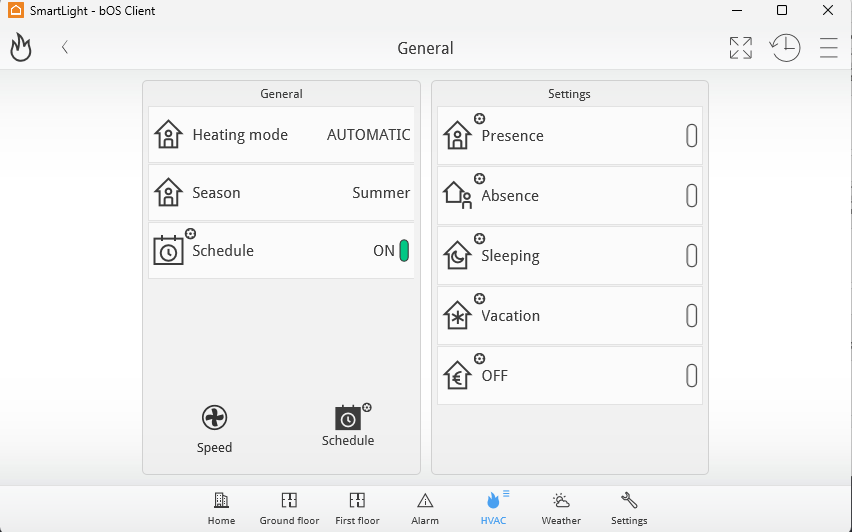This screenshot has height=532, width=852.
Task: Open the gear badge beside Presence
Action: pyautogui.click(x=479, y=118)
